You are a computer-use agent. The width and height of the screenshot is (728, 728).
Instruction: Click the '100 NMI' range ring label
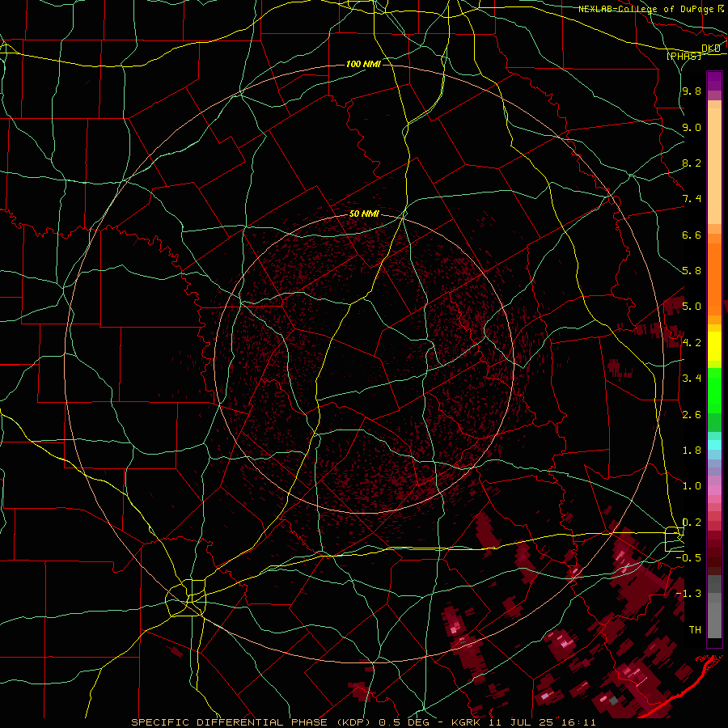(363, 64)
